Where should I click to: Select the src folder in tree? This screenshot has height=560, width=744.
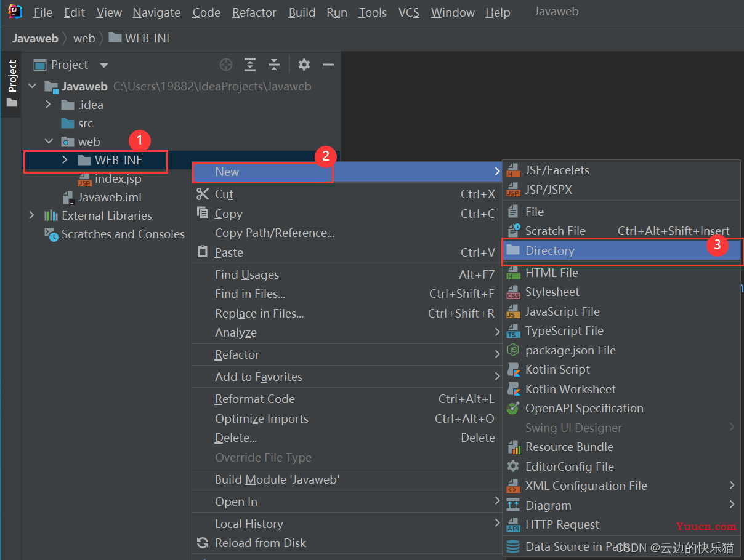coord(85,123)
